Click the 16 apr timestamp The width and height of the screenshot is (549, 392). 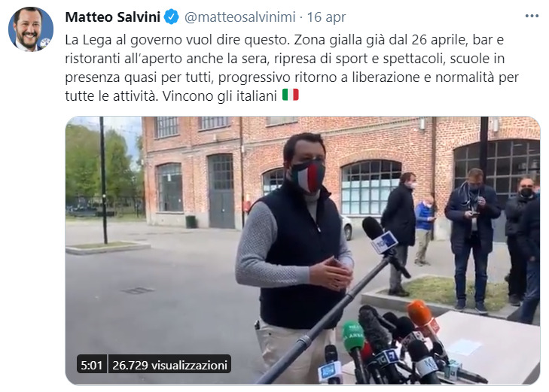326,17
